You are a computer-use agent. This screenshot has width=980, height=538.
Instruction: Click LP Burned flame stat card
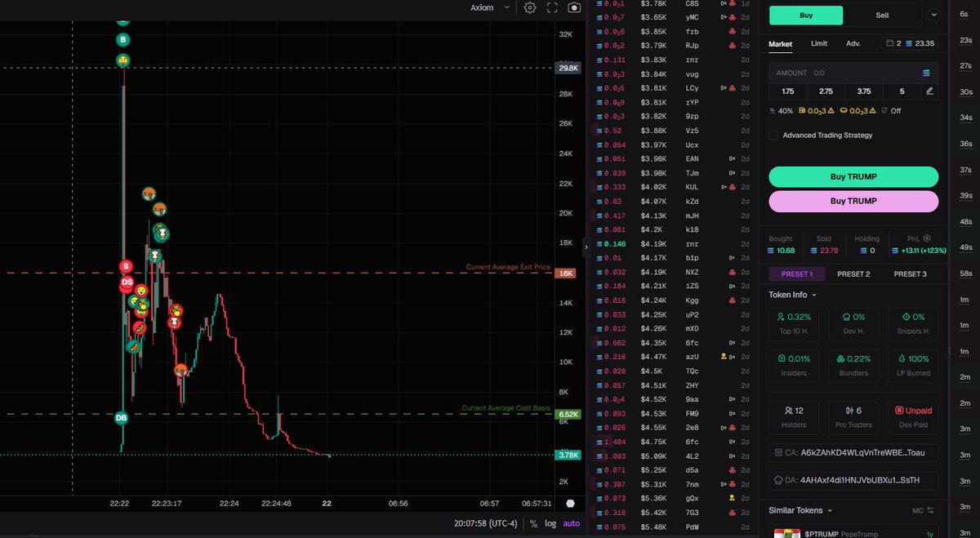pyautogui.click(x=914, y=365)
